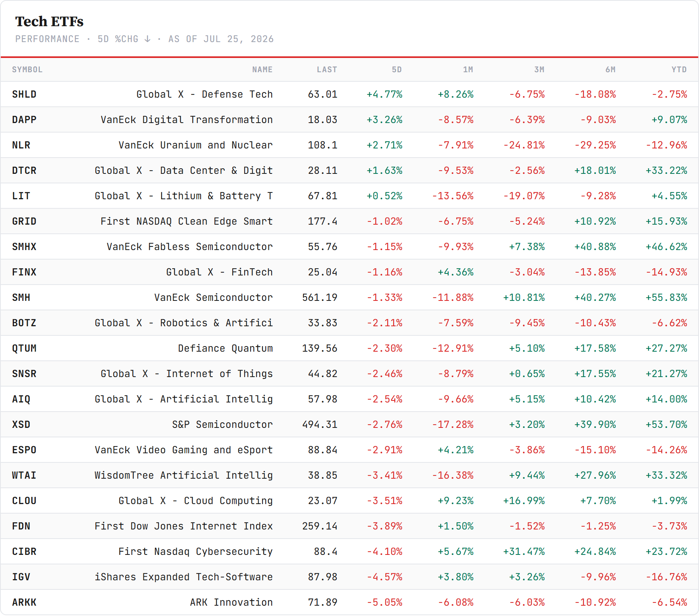Select the name 'VanEck Fabless Semiconductor'
Viewport: 699px width, 616px height.
click(x=190, y=247)
